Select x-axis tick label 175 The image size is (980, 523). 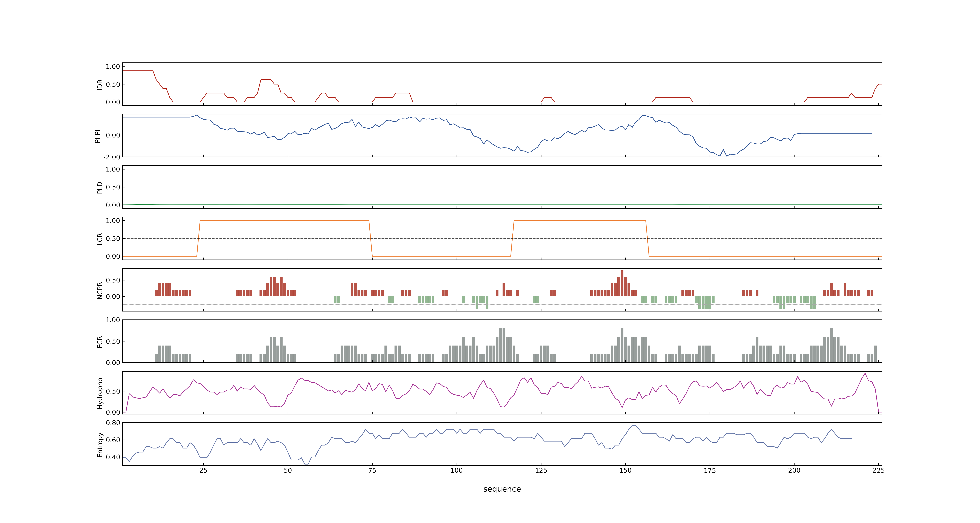tap(710, 470)
